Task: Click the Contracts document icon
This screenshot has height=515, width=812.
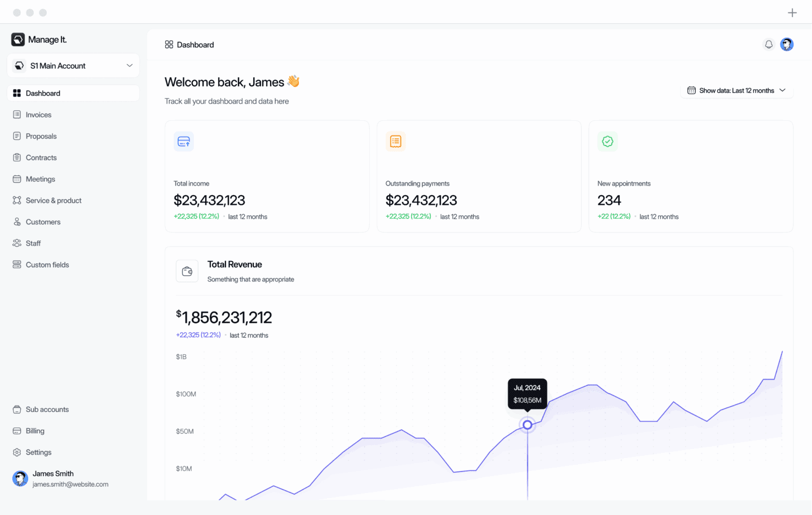Action: point(17,157)
